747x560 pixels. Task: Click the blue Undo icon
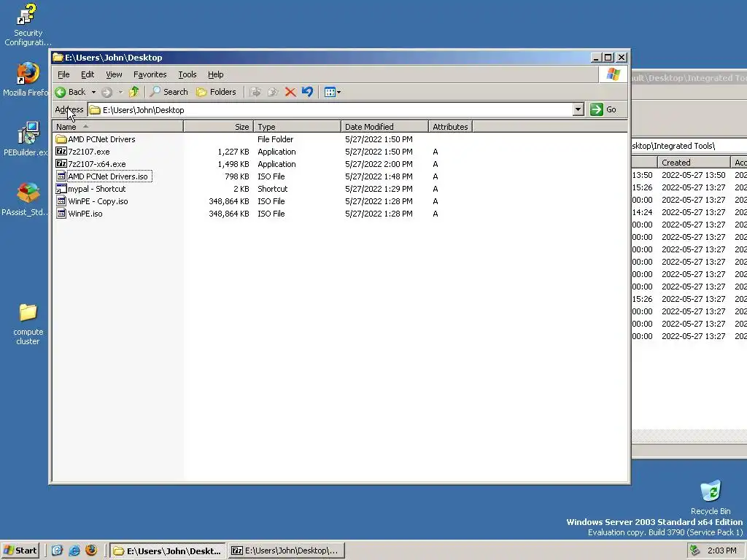pyautogui.click(x=307, y=92)
